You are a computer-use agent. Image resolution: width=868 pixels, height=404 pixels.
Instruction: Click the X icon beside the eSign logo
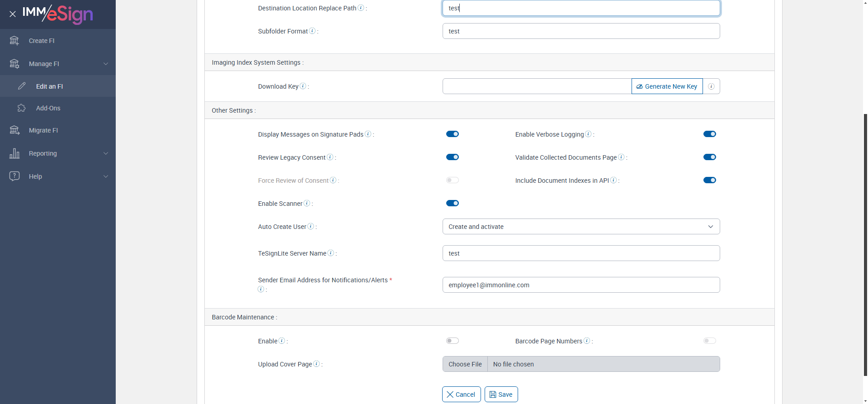pos(13,14)
